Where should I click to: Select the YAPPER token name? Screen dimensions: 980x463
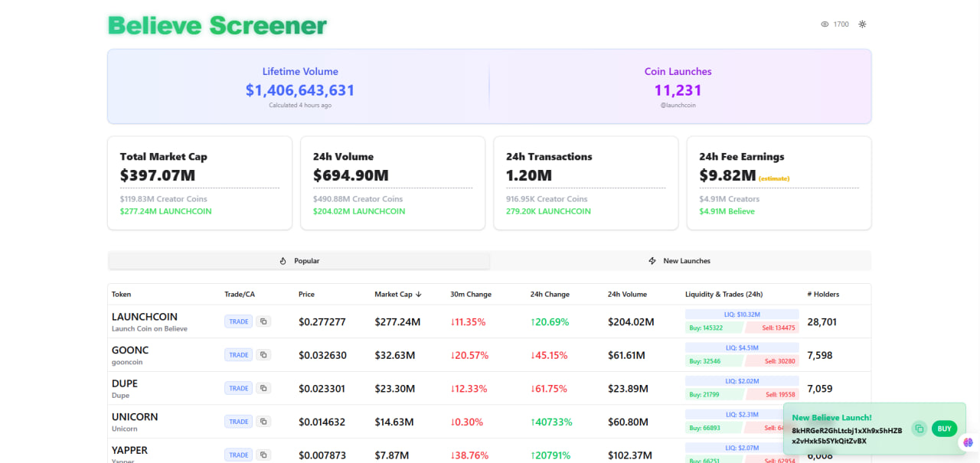pos(130,450)
